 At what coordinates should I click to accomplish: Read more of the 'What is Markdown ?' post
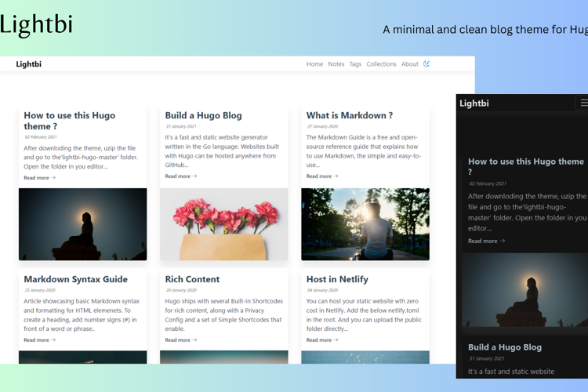(322, 176)
